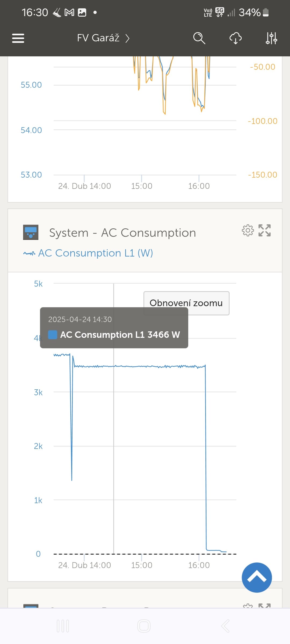Tap the blue swatch in the chart tooltip
Screen dimensions: 290x644
tap(53, 335)
